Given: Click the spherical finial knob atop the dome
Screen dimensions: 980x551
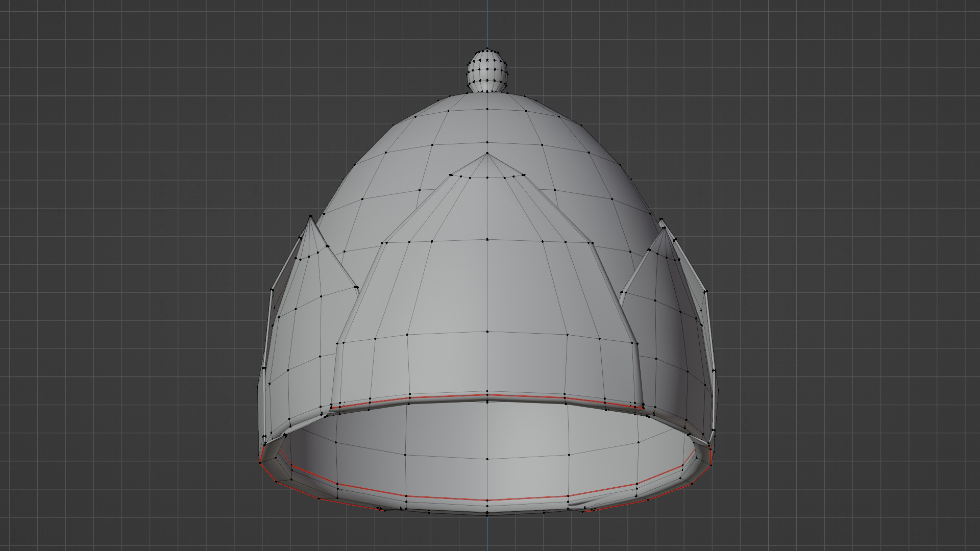Looking at the screenshot, I should click(x=488, y=70).
